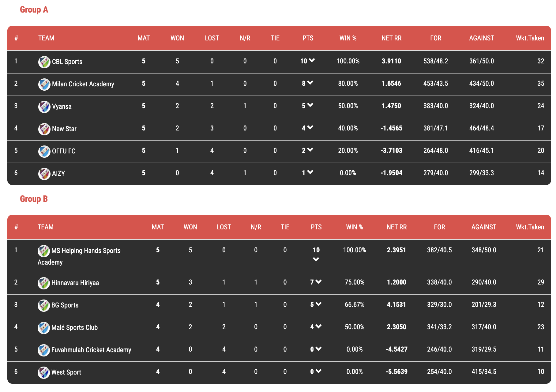
Task: Click the OFFU FC team logo
Action: [x=44, y=151]
